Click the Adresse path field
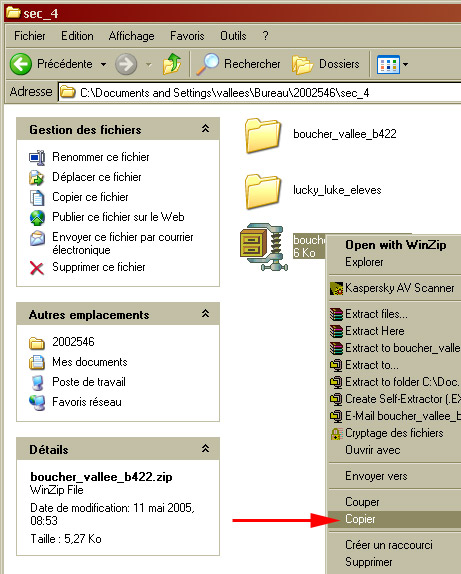The width and height of the screenshot is (461, 574). pyautogui.click(x=259, y=93)
